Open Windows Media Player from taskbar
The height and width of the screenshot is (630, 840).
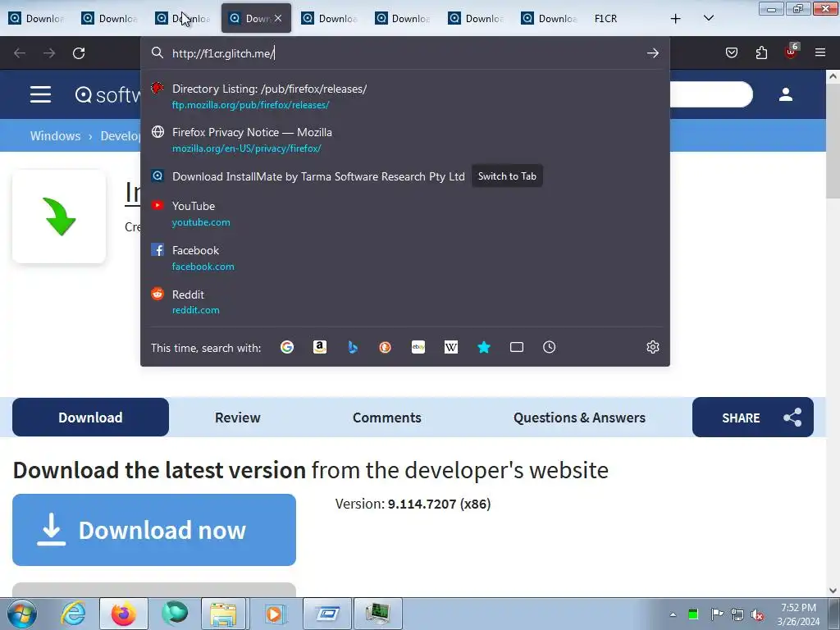(274, 614)
